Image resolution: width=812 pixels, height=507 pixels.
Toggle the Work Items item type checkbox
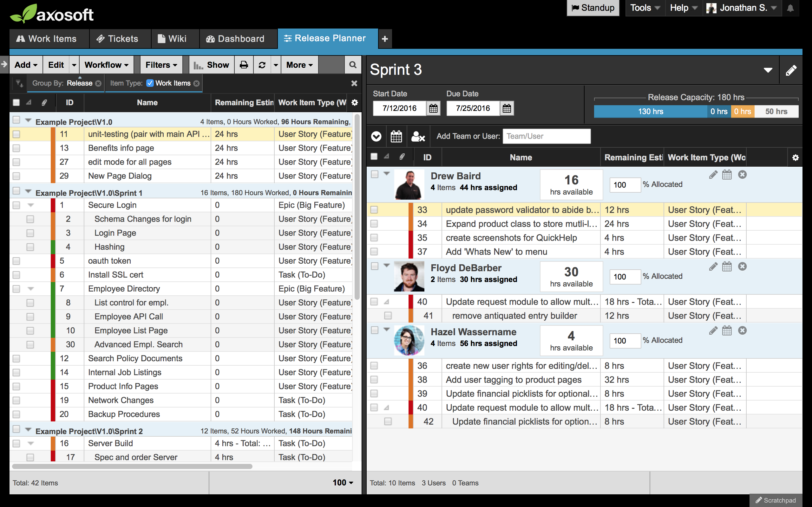(150, 83)
